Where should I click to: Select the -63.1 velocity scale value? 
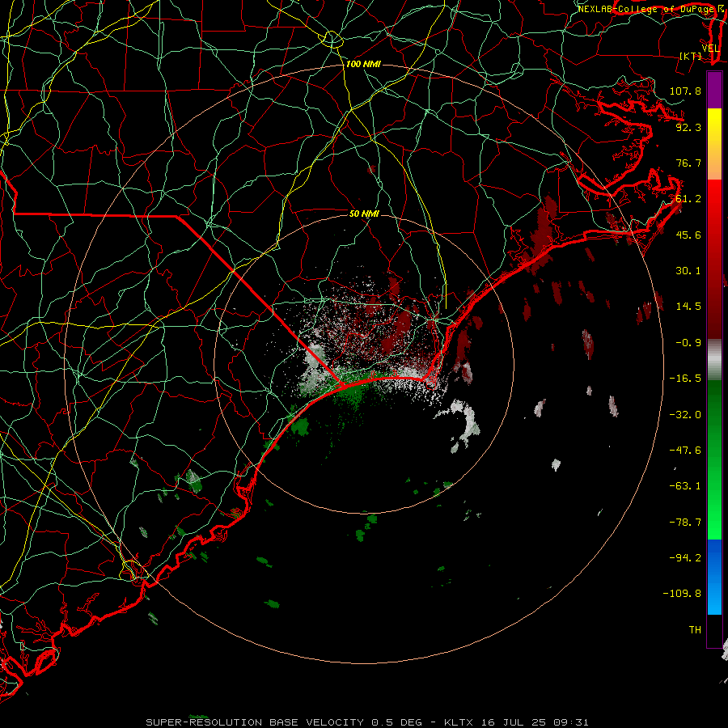point(685,486)
